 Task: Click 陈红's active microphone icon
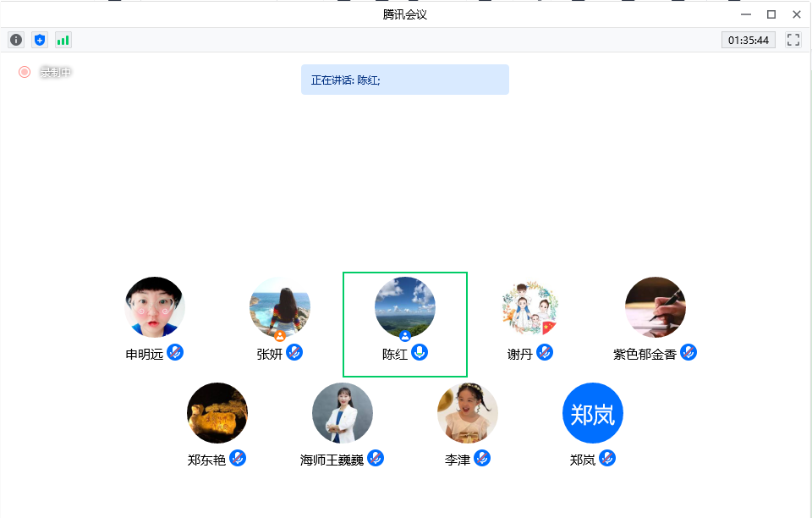420,352
